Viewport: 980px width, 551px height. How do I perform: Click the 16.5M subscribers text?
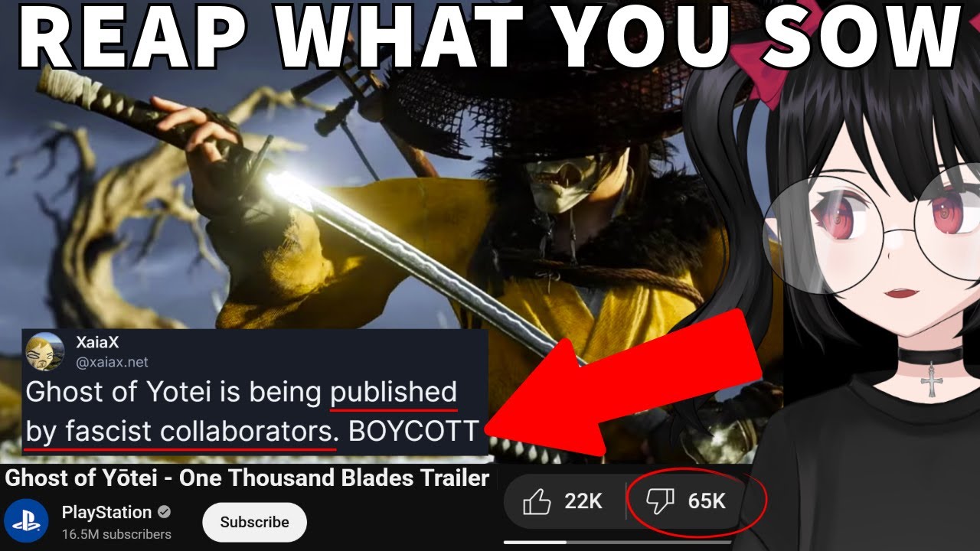pos(116,534)
